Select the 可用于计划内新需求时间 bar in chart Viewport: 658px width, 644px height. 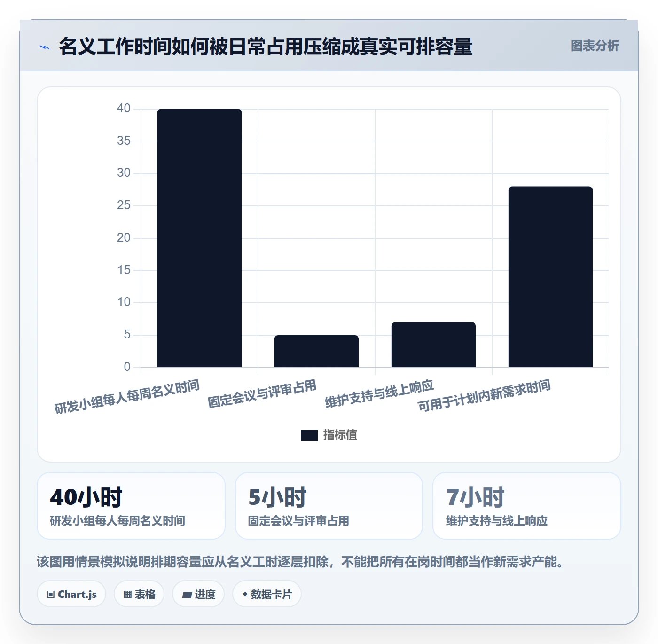coord(550,277)
